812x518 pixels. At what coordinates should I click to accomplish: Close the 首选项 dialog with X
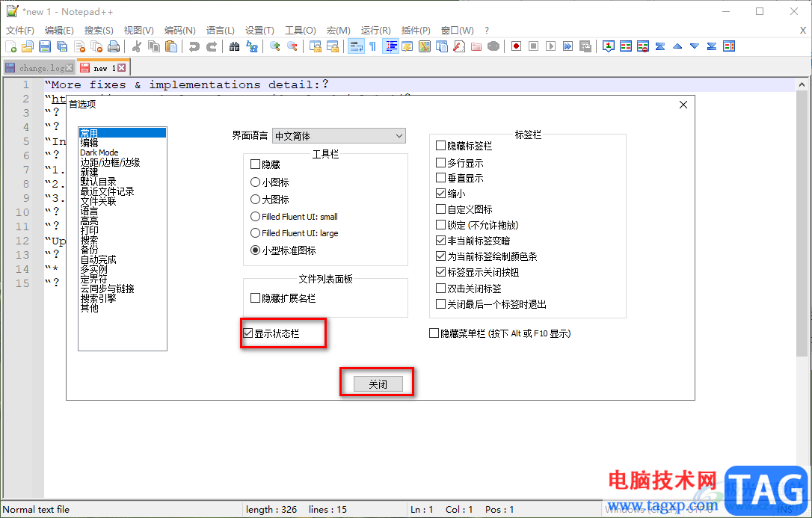pyautogui.click(x=683, y=105)
